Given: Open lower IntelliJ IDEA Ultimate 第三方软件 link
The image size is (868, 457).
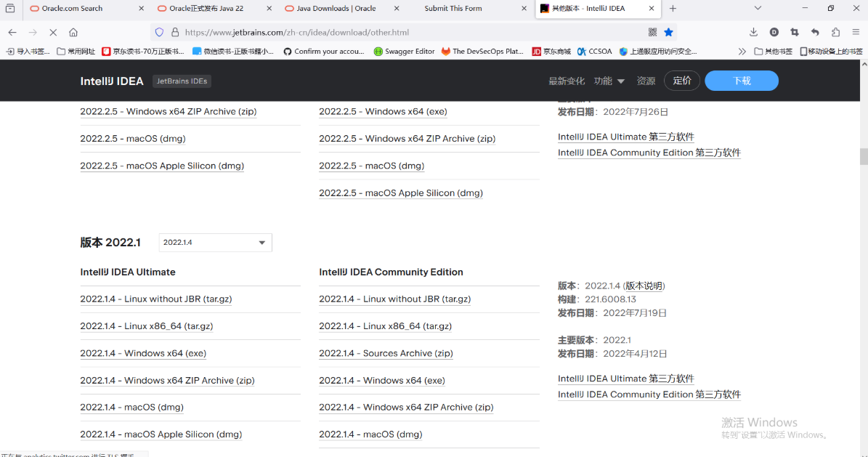Looking at the screenshot, I should (x=626, y=379).
